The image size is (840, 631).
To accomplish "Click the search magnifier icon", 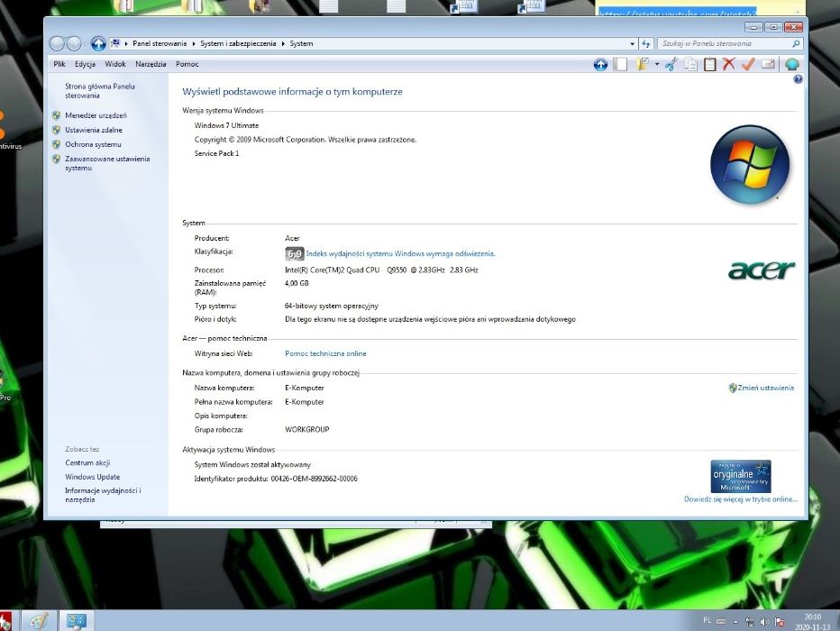I will pos(796,44).
